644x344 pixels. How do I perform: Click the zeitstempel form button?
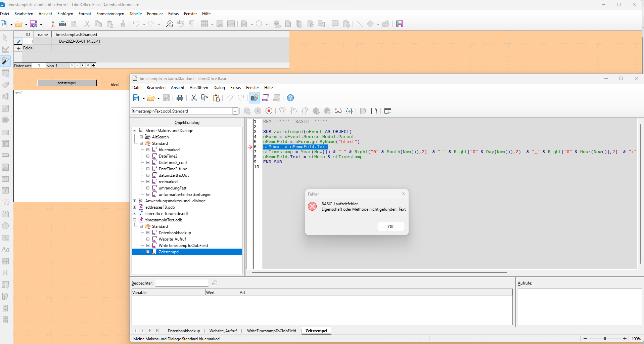tap(67, 83)
